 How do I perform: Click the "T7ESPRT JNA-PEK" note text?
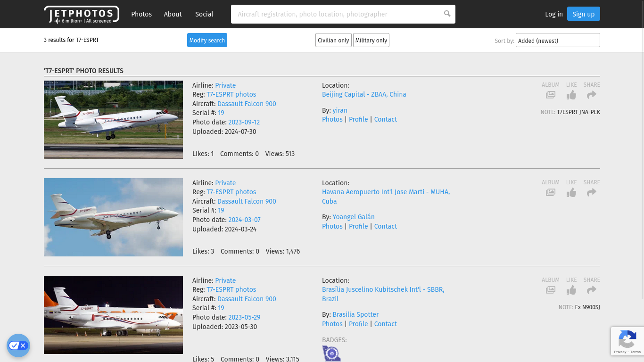pos(578,112)
